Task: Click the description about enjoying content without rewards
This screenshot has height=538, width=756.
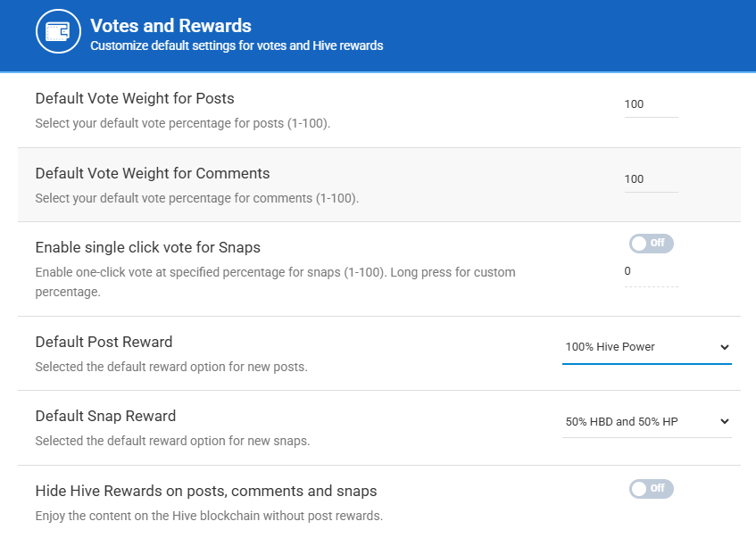Action: 209,516
